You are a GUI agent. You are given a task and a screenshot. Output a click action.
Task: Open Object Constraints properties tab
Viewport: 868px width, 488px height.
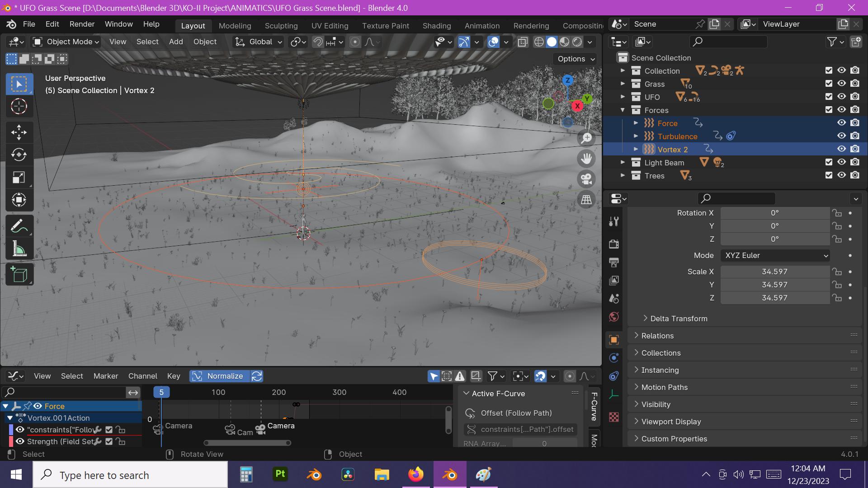pos(613,376)
